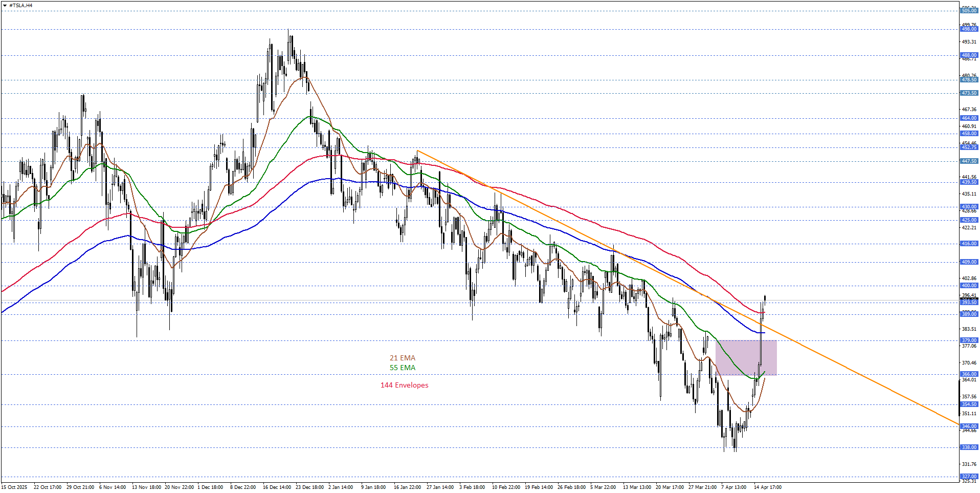Click the triangle arrow beside #TSLA,H4
980x493 pixels.
(5, 6)
